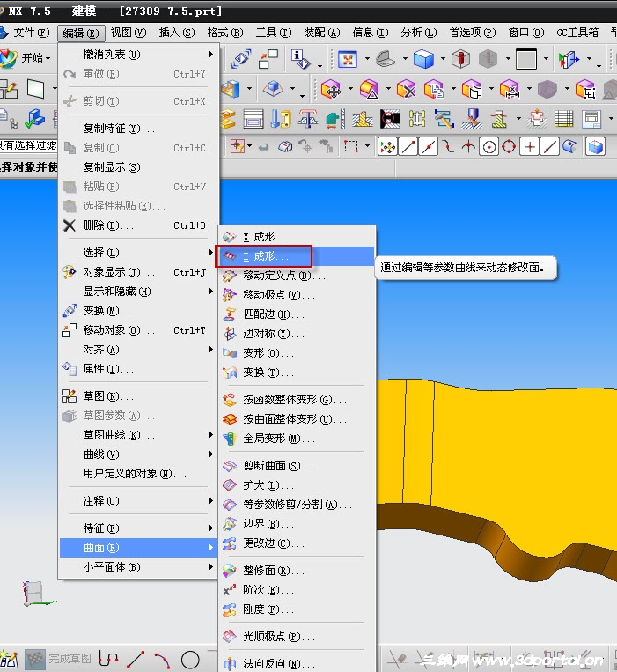The width and height of the screenshot is (617, 672).
Task: Click the copy face icon
Action: click(x=434, y=89)
